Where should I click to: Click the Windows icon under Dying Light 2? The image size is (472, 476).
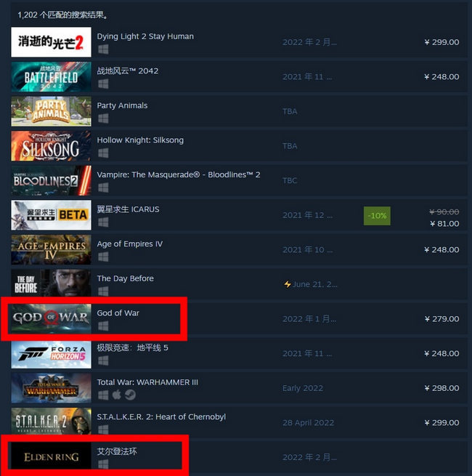(103, 49)
